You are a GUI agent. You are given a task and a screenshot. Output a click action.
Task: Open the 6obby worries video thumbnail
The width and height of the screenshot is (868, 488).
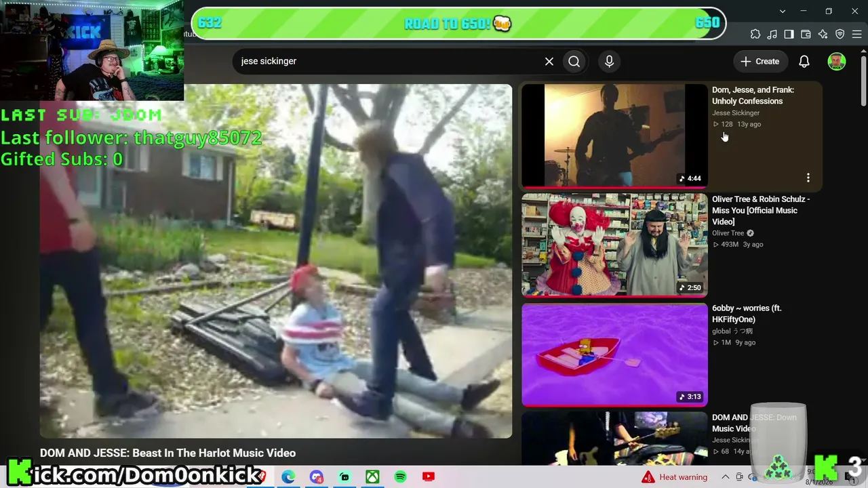(x=614, y=354)
